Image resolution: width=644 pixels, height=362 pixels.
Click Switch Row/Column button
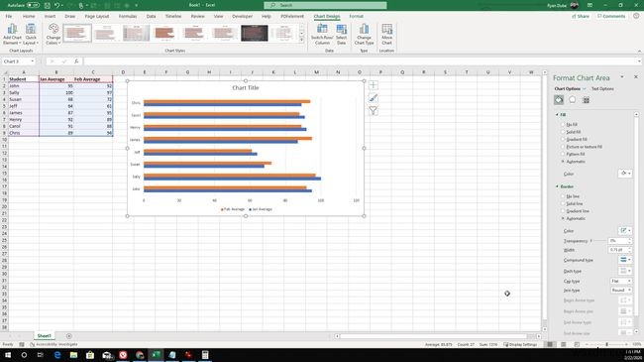[x=322, y=34]
